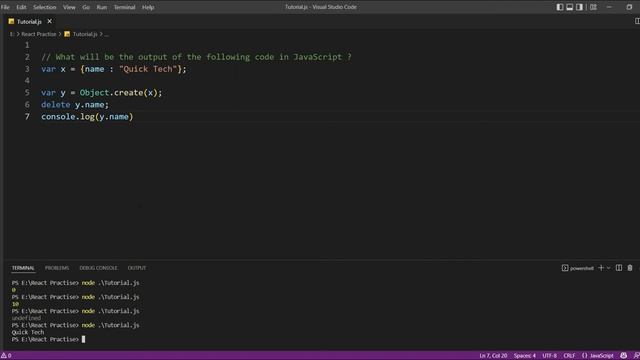Click the JavaScript file icon in the tab
This screenshot has width=640, height=360.
click(x=11, y=21)
